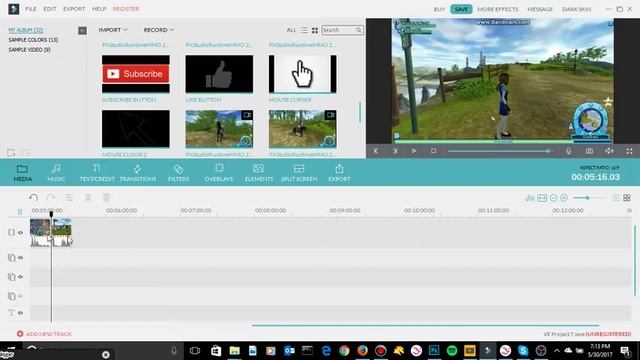The width and height of the screenshot is (640, 360).
Task: Mute the preview volume
Action: pos(609,151)
